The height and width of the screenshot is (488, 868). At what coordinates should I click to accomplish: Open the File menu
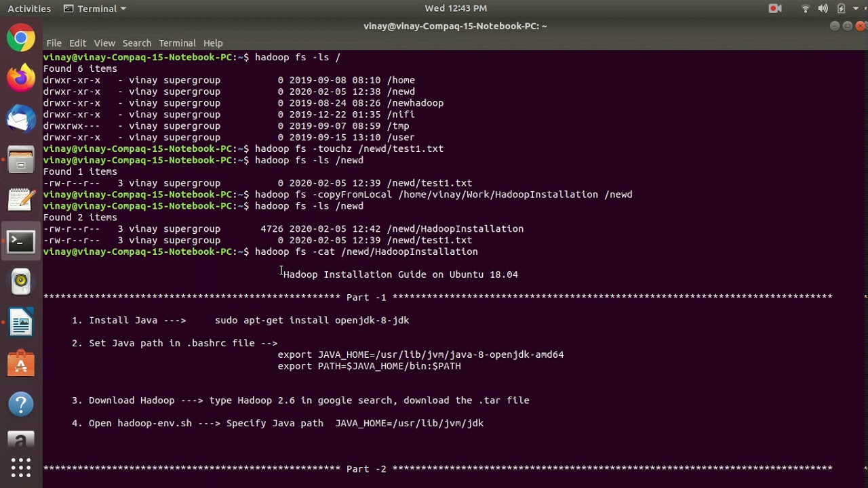[54, 43]
